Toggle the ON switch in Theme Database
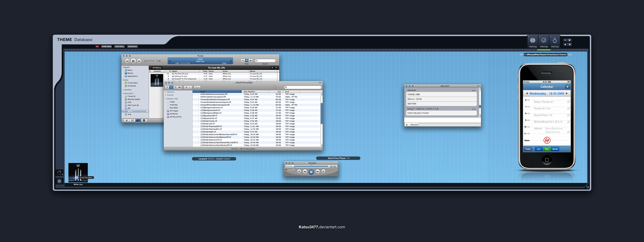644x242 pixels. coord(97,46)
